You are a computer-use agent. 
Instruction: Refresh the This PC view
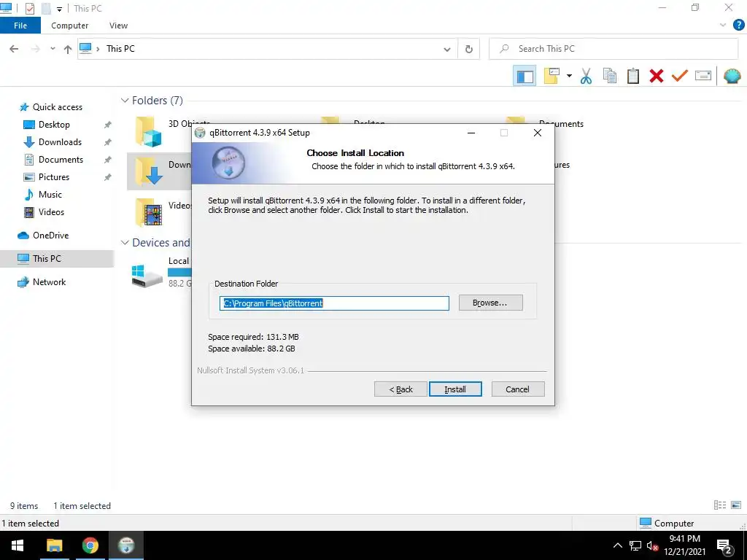click(x=469, y=49)
